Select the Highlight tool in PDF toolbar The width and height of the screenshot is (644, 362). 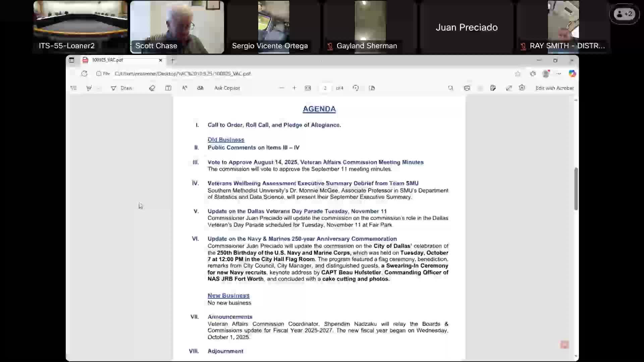89,88
